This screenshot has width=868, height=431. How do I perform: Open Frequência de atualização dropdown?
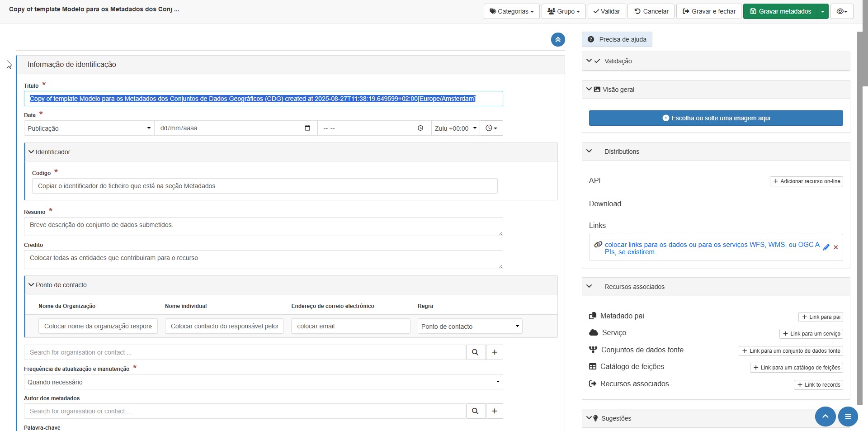pos(263,382)
